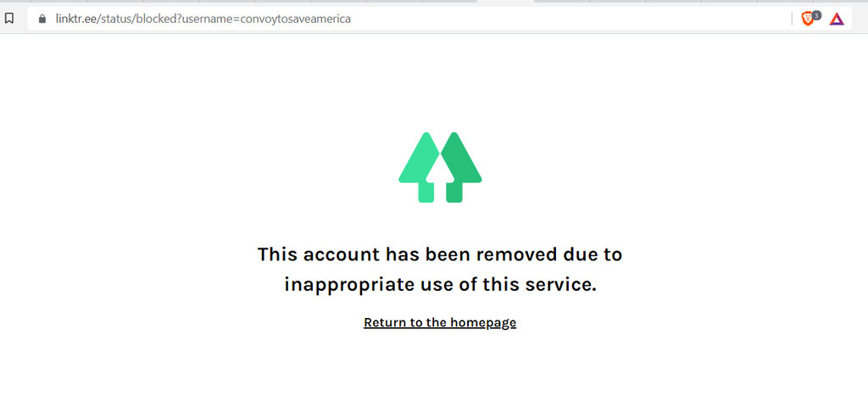868x396 pixels.
Task: Click the linktr.ee URL in address bar
Action: tap(203, 19)
